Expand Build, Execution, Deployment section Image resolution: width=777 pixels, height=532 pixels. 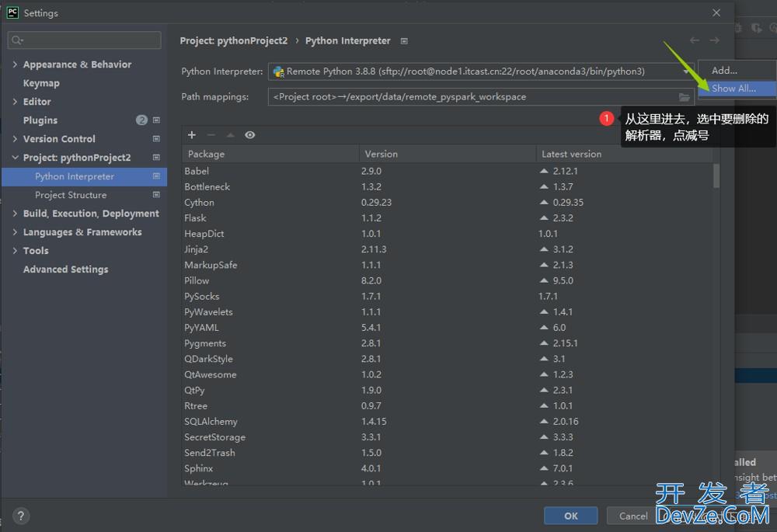(15, 214)
